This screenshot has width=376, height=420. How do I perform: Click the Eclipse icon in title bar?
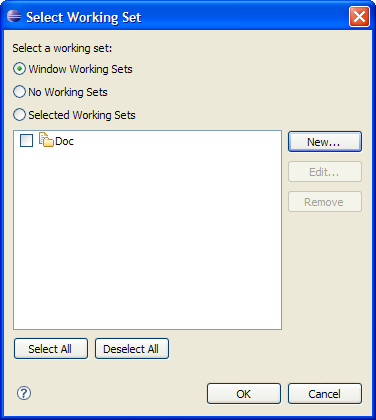tap(14, 16)
